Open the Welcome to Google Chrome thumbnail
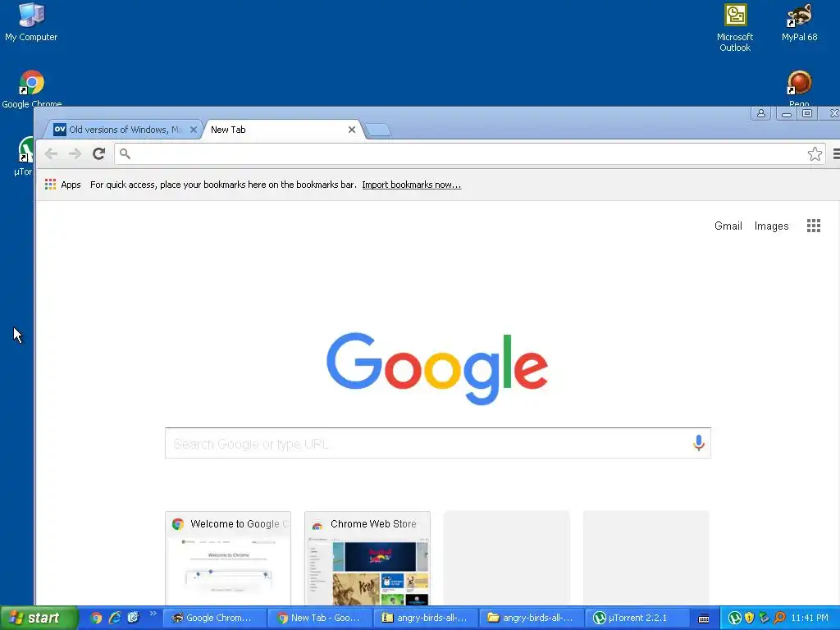 pos(228,558)
